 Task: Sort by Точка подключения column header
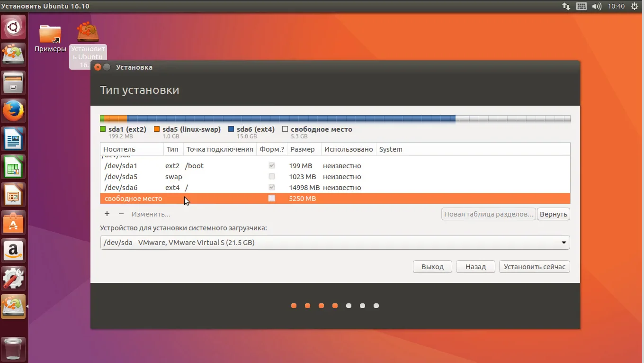point(220,149)
